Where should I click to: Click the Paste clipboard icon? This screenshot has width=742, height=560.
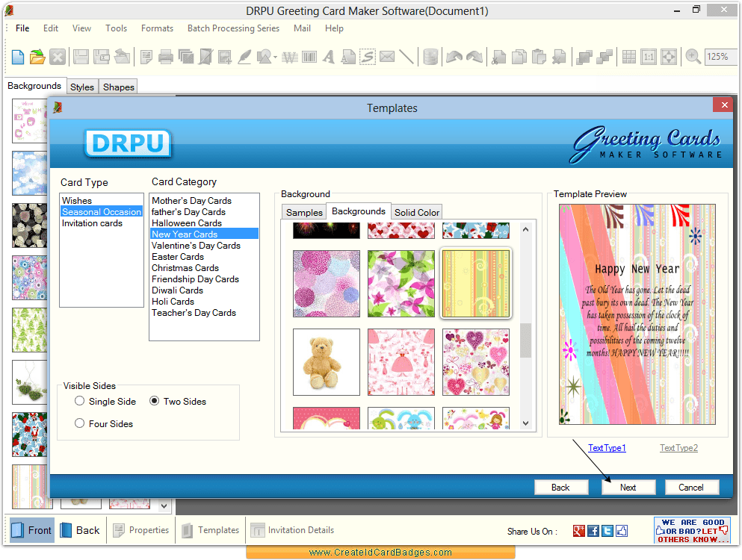tap(539, 57)
